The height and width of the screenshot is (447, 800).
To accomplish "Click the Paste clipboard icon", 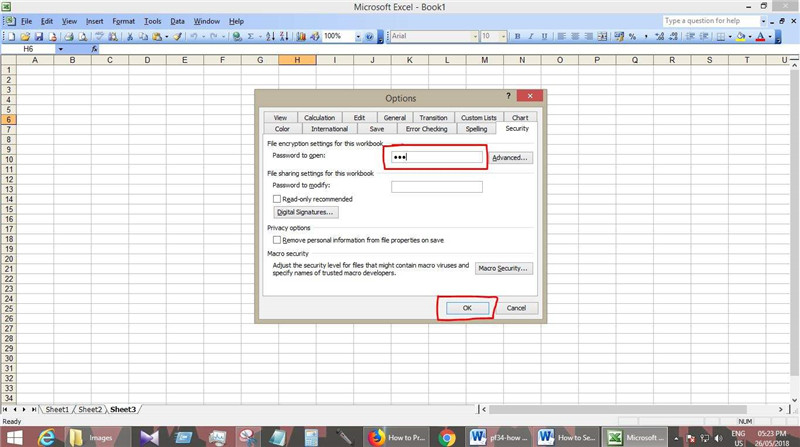I will [x=157, y=36].
